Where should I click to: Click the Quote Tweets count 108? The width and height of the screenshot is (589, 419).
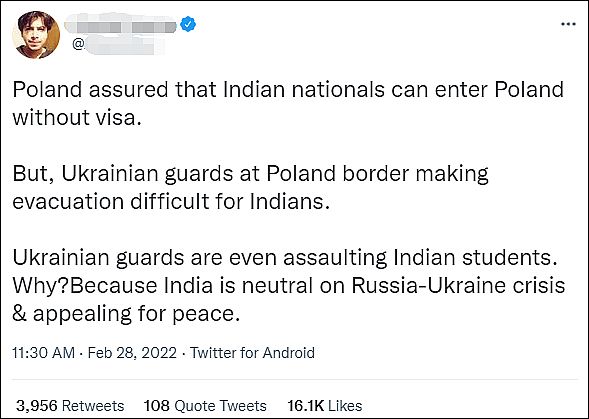pyautogui.click(x=157, y=406)
